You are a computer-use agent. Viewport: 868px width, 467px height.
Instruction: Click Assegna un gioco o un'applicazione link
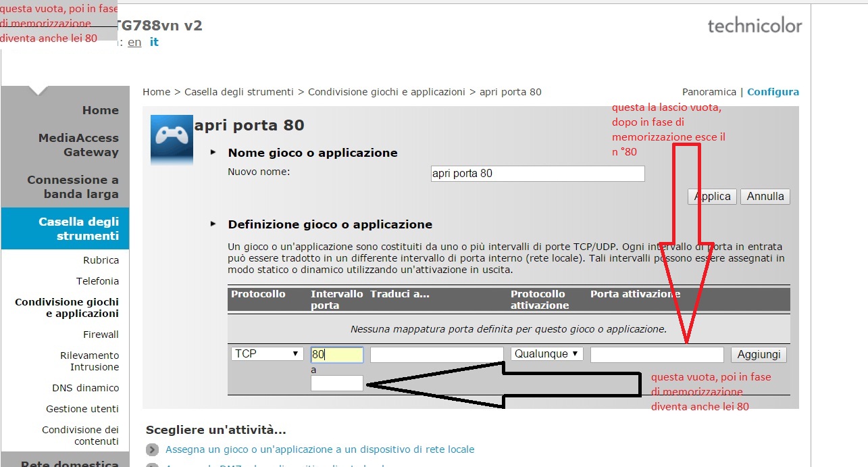pyautogui.click(x=320, y=449)
